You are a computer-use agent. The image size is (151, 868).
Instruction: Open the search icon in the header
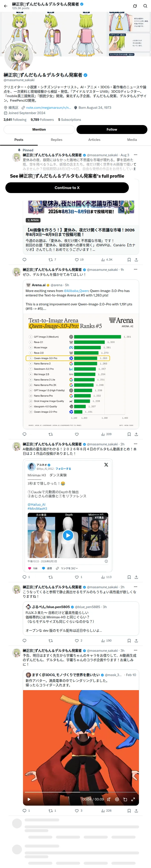(145, 6)
